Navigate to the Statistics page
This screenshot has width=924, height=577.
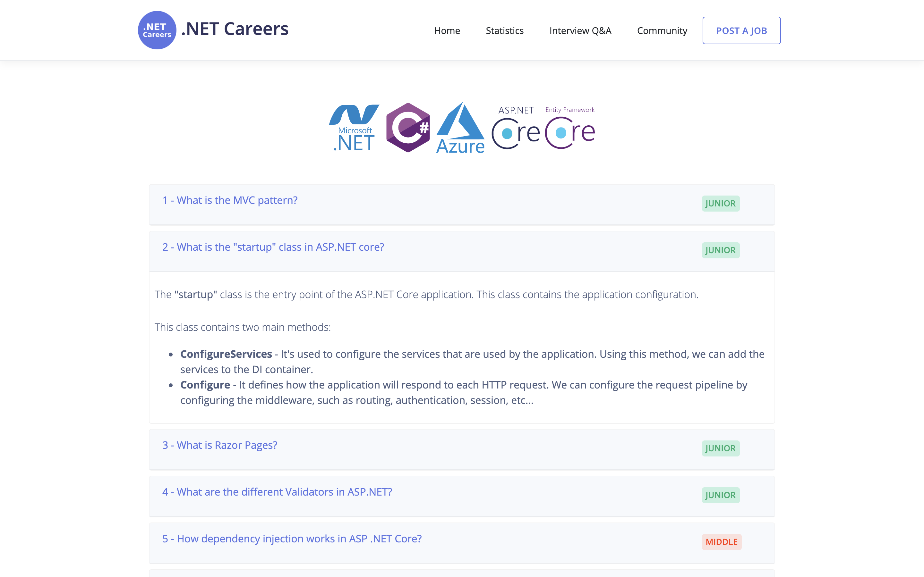click(505, 30)
